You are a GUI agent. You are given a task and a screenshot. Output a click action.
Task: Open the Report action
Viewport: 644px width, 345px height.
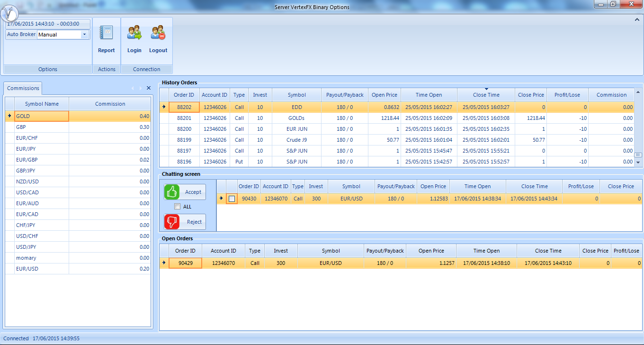107,40
